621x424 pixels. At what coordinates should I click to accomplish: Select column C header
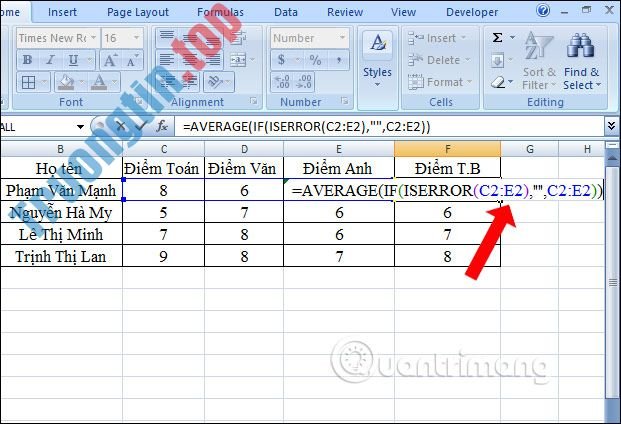[164, 149]
